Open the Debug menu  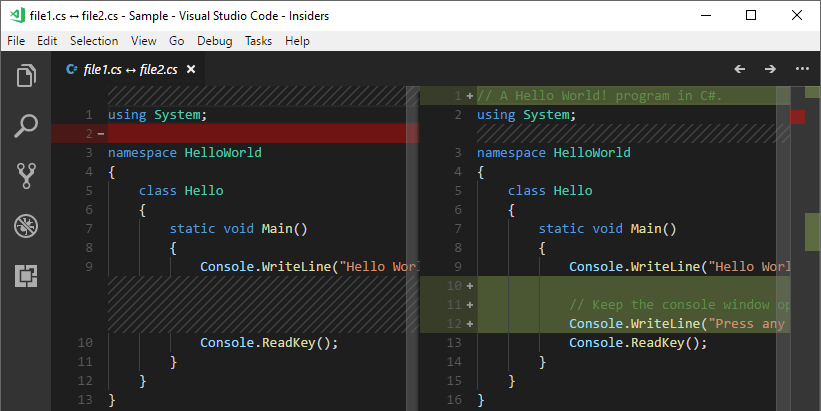coord(214,41)
